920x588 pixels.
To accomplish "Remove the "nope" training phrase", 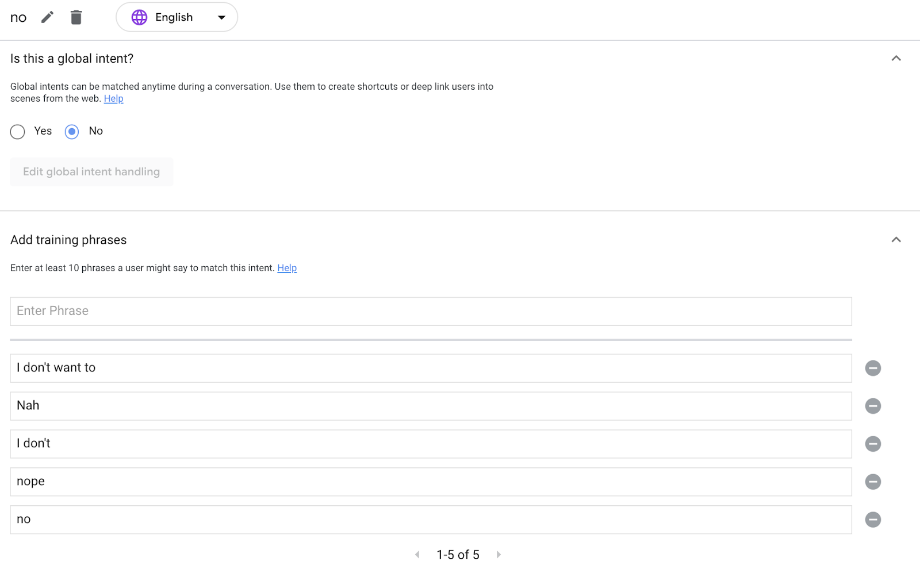I will tap(872, 482).
